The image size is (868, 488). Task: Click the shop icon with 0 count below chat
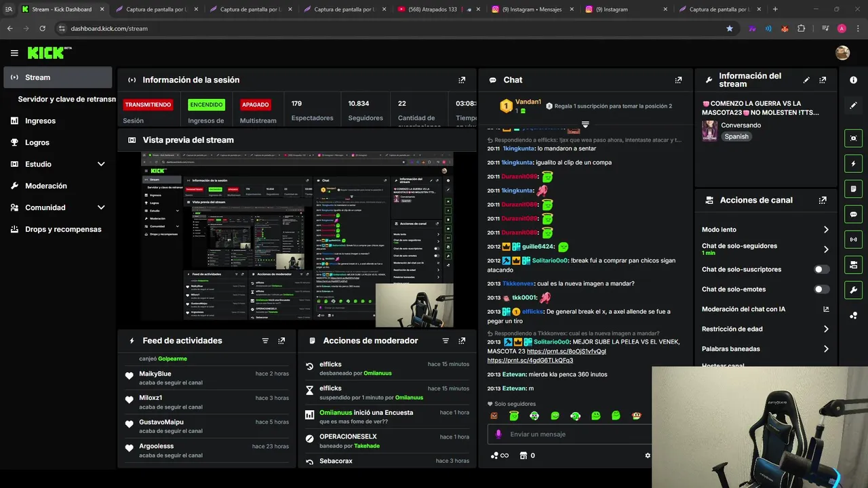tap(523, 455)
